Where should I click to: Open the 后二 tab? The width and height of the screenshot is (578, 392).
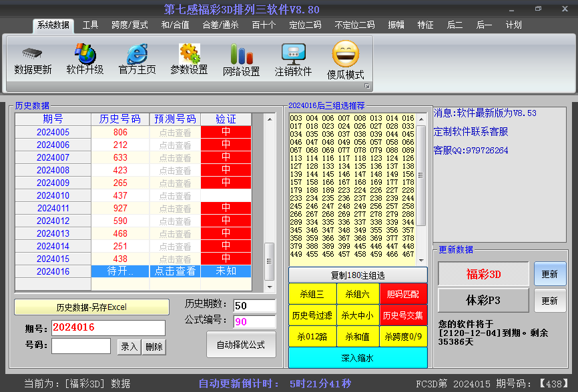point(455,25)
